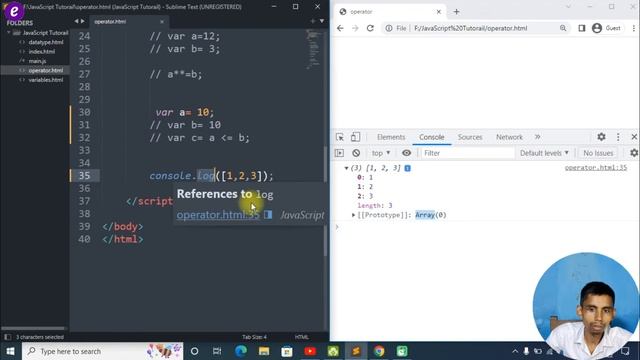
Task: Reload the operator.html page
Action: 370,28
